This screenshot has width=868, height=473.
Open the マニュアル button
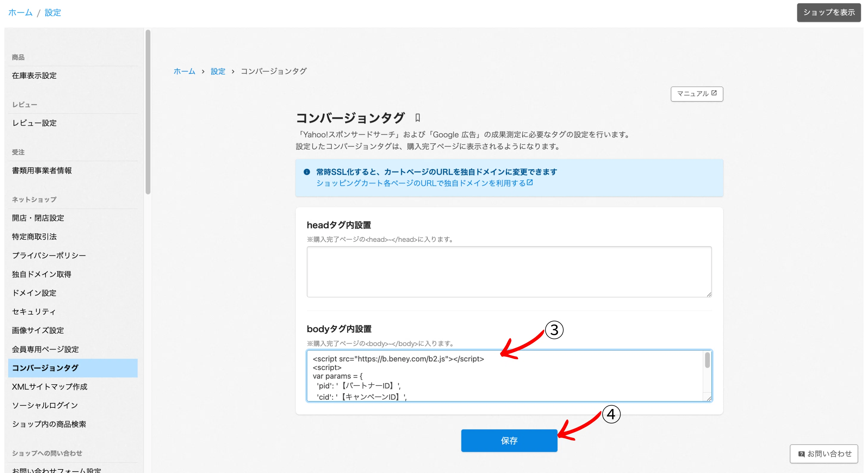tap(697, 94)
